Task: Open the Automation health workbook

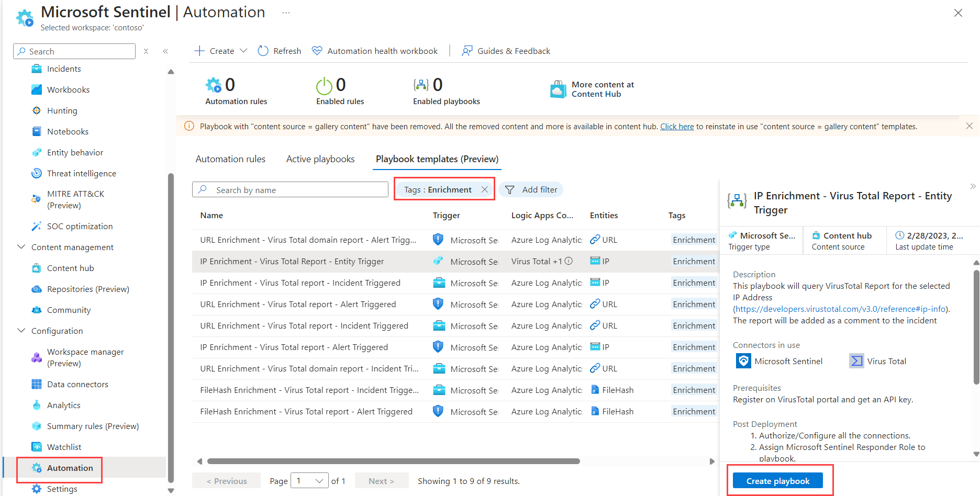Action: tap(375, 51)
